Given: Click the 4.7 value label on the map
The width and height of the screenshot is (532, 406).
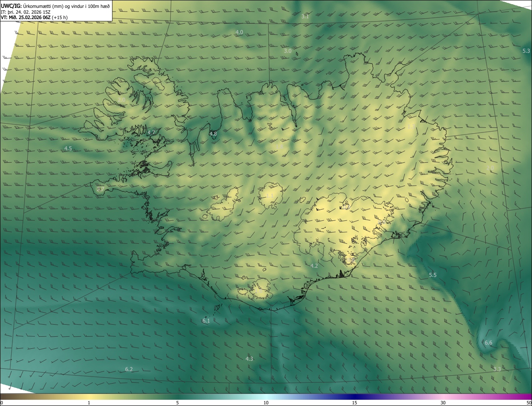Looking at the screenshot, I should 151,132.
